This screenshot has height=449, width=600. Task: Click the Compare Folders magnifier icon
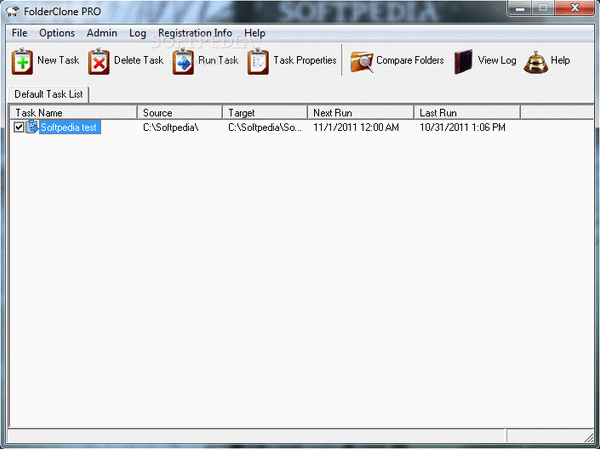tap(362, 62)
